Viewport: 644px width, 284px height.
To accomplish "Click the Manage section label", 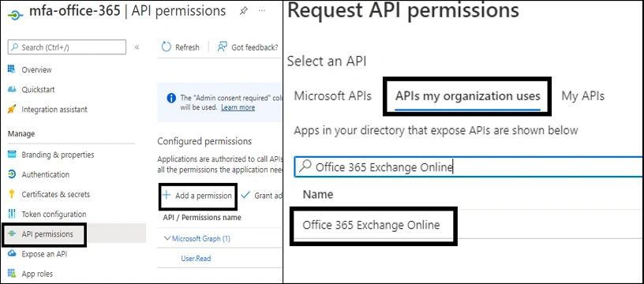I will [21, 134].
